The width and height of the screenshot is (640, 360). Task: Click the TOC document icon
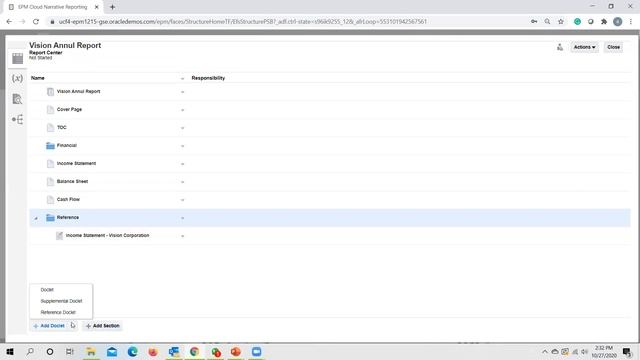50,127
